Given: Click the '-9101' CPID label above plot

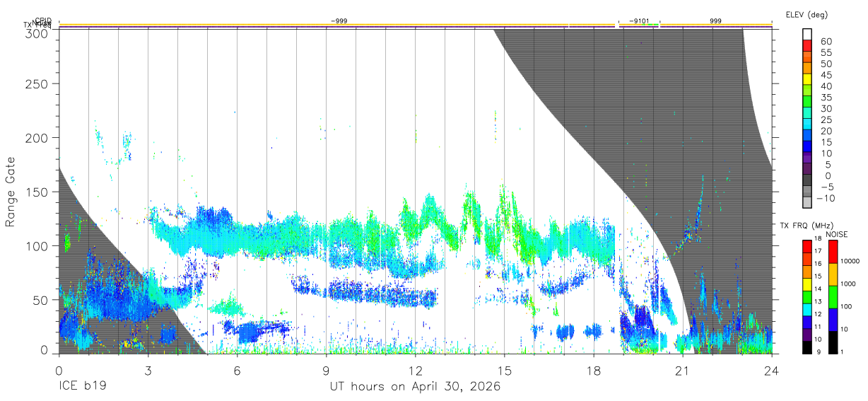Looking at the screenshot, I should (639, 21).
